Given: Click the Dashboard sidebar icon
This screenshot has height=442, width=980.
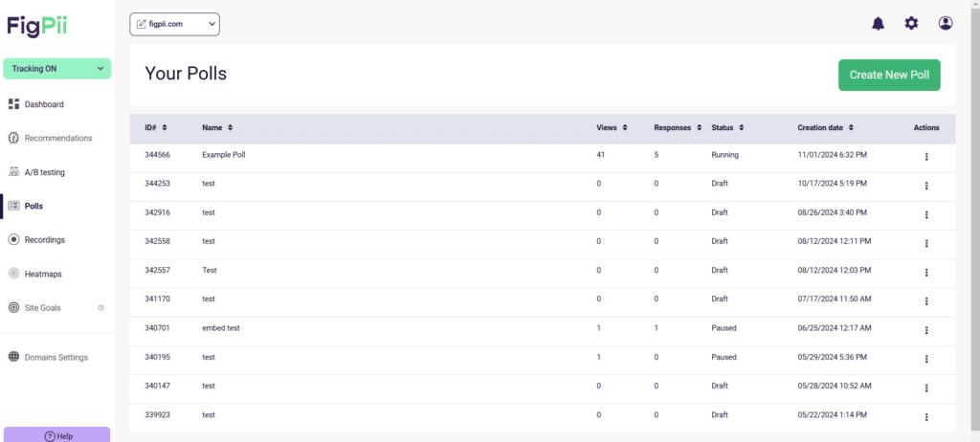Looking at the screenshot, I should (x=13, y=104).
